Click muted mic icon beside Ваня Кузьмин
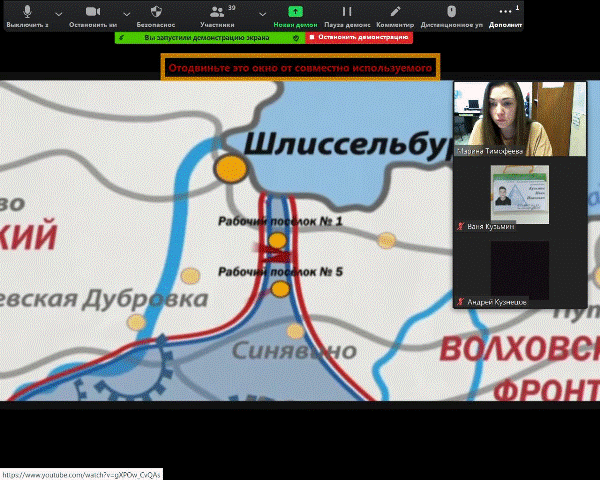This screenshot has width=600, height=480. pos(461,227)
